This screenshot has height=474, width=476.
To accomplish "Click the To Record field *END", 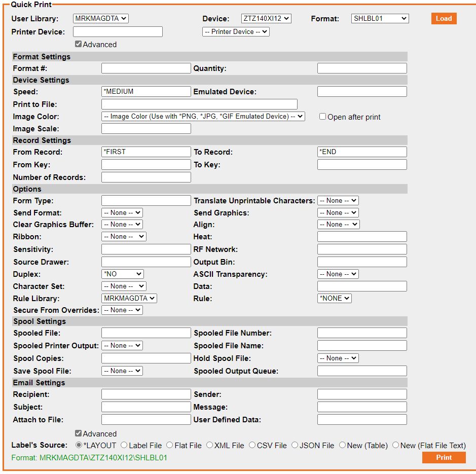I will click(x=362, y=152).
